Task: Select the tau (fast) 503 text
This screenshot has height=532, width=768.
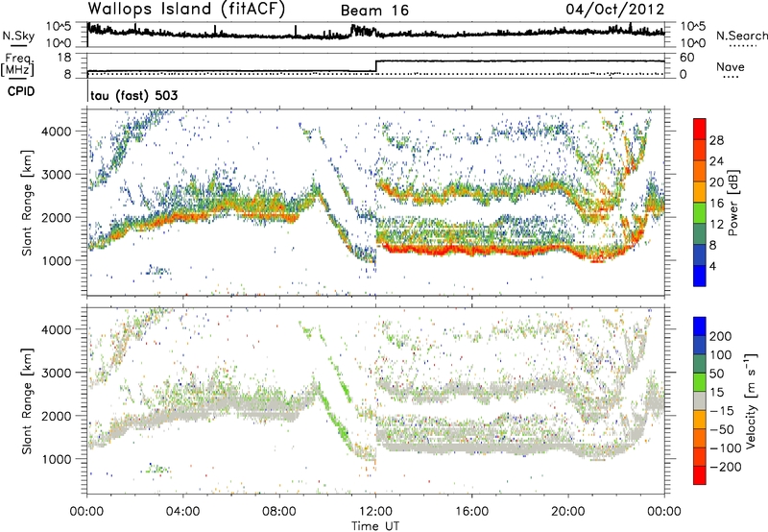Action: coord(134,95)
